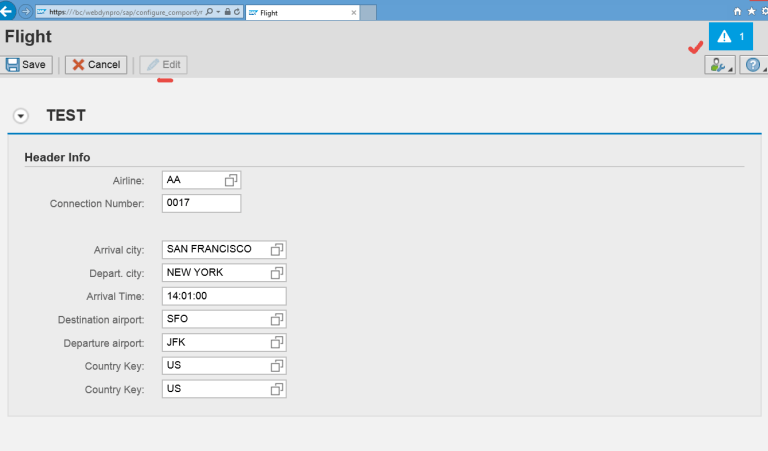This screenshot has height=451, width=768.
Task: Go back with browser back arrow
Action: pyautogui.click(x=6, y=11)
